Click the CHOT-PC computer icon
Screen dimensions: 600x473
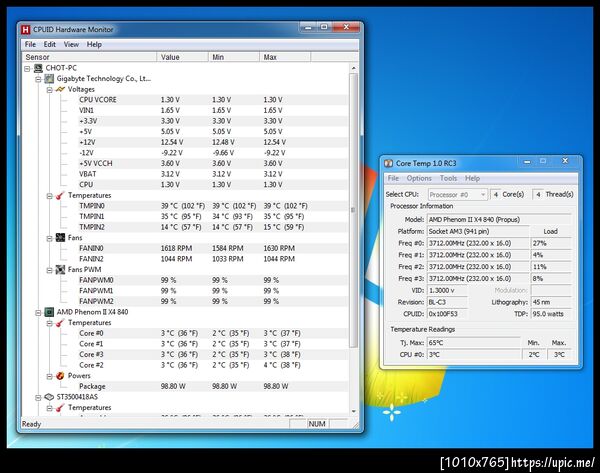point(38,68)
